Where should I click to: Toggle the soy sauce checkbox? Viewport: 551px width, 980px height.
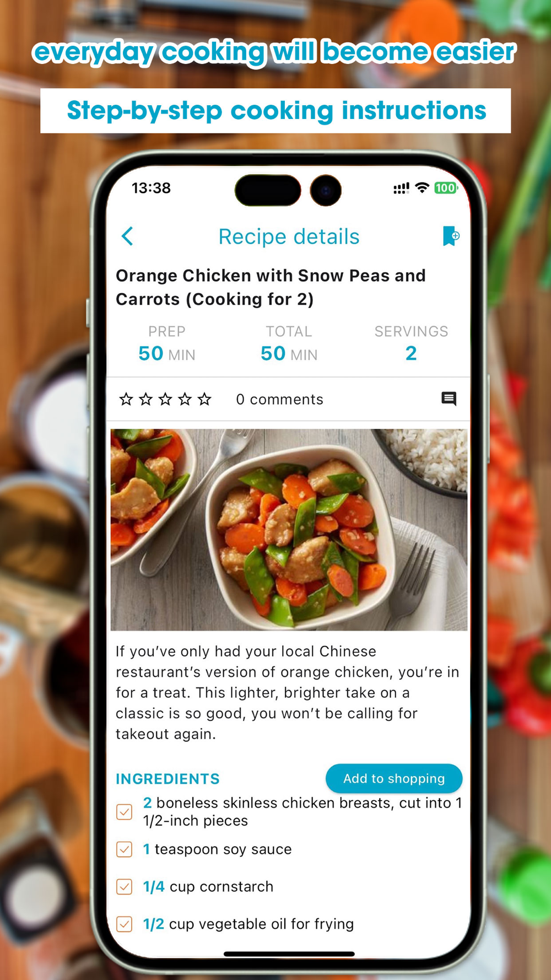[x=125, y=849]
